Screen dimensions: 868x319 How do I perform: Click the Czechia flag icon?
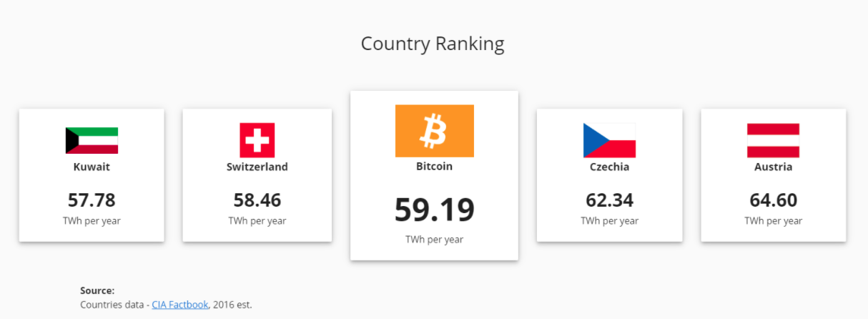point(609,140)
